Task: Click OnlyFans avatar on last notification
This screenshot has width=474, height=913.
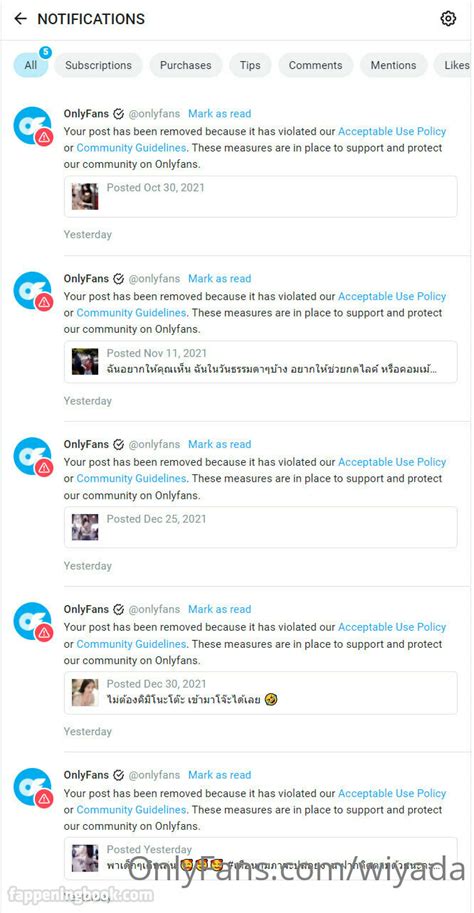Action: coord(33,787)
